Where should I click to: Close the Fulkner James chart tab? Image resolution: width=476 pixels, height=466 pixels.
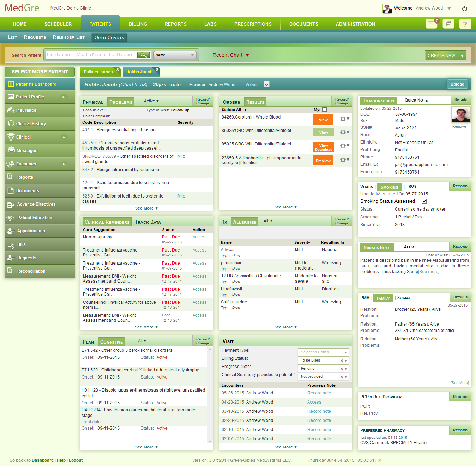pyautogui.click(x=118, y=69)
